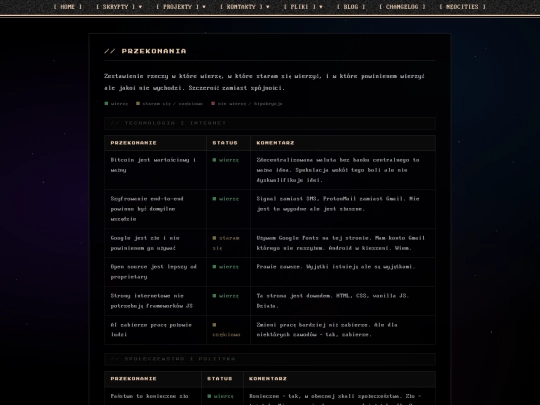Select the cell 'Strony internetowe nie potrzebują frameworków JS'
Image resolution: width=540 pixels, height=405 pixels.
155,301
